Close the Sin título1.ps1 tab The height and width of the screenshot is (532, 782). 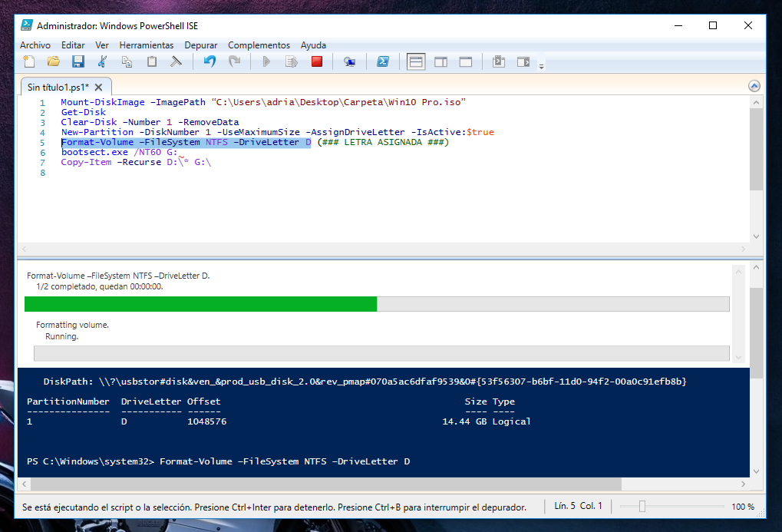pos(99,88)
